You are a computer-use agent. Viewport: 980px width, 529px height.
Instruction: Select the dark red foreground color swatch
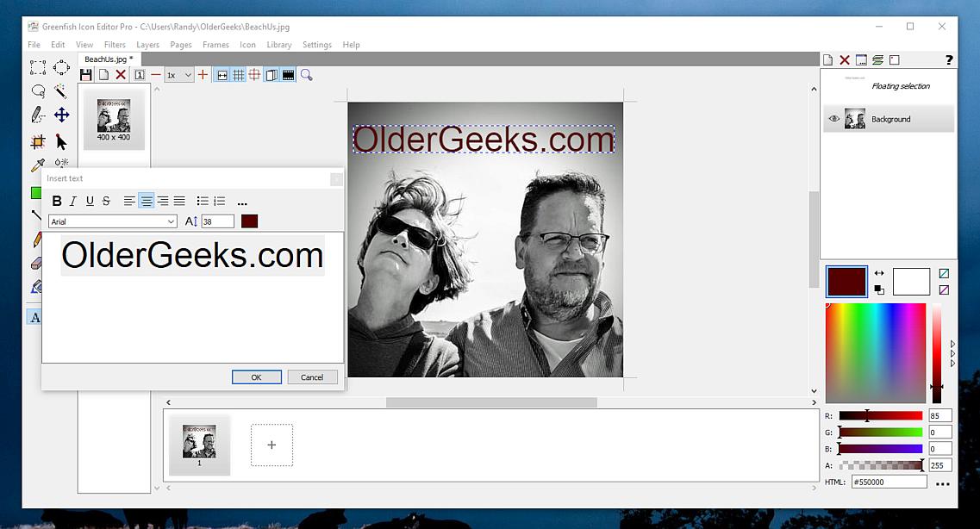tap(846, 282)
